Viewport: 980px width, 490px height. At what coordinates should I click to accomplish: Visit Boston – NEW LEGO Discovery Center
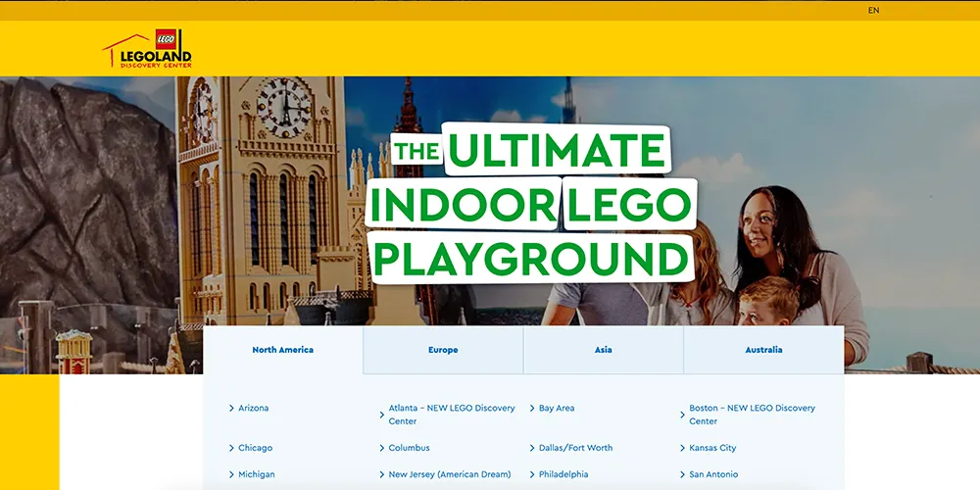[x=752, y=415]
